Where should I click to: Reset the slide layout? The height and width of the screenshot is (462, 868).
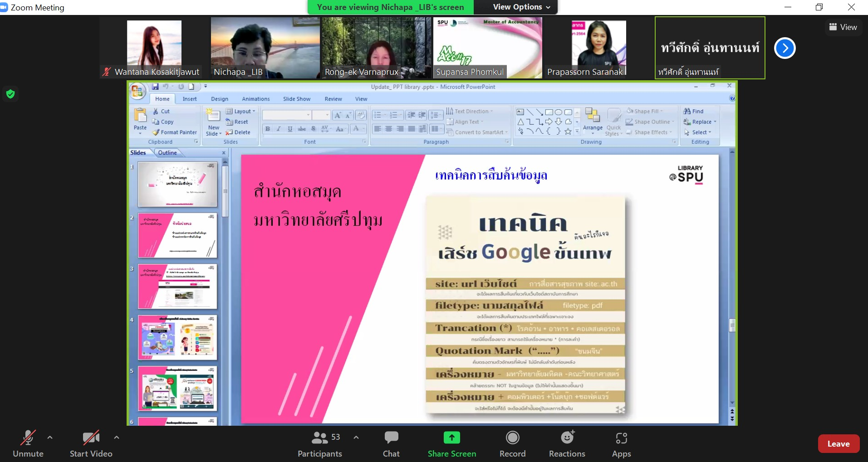click(x=237, y=122)
